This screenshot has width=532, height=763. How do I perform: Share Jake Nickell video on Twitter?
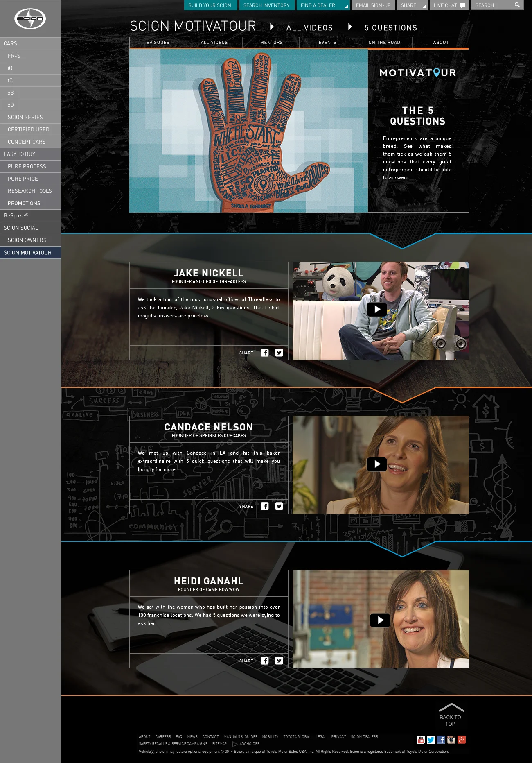click(x=279, y=353)
